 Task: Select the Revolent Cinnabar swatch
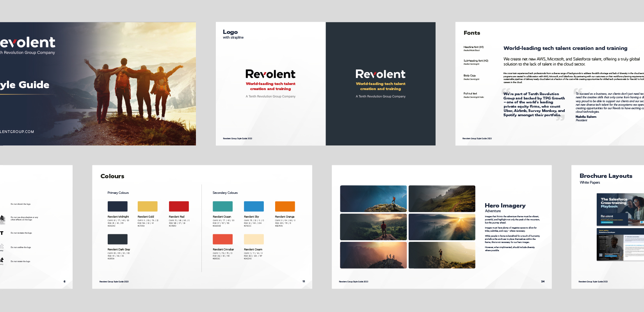pyautogui.click(x=222, y=239)
